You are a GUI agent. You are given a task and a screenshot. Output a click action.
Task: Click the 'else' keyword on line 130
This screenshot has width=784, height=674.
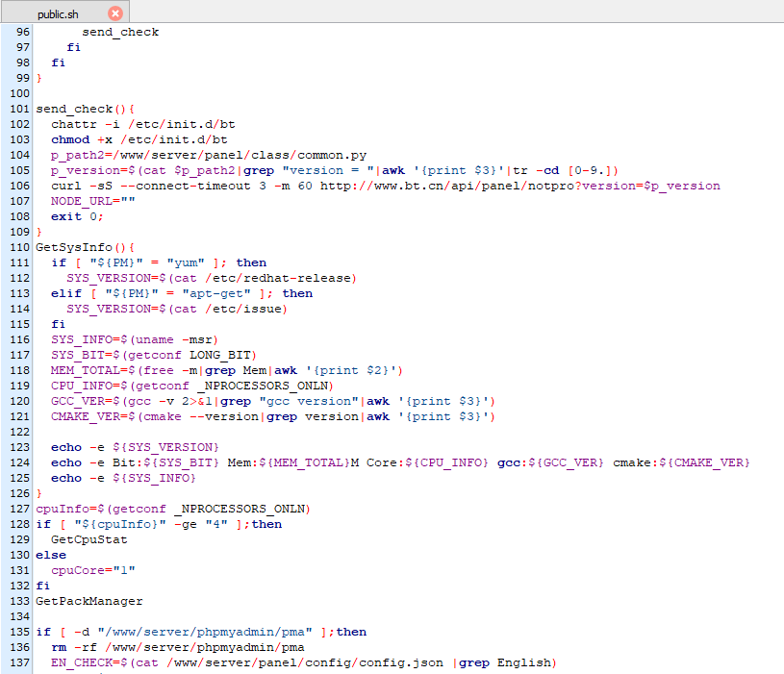tap(51, 555)
